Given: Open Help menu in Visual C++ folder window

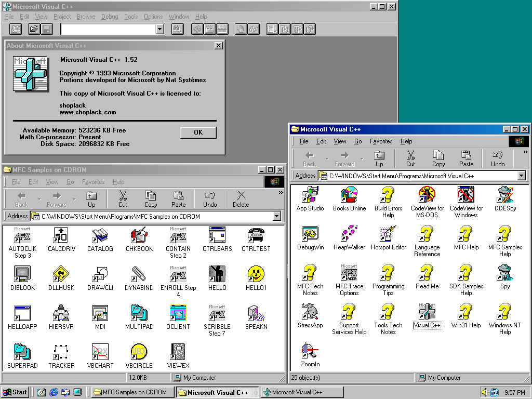Looking at the screenshot, I should pyautogui.click(x=406, y=141).
